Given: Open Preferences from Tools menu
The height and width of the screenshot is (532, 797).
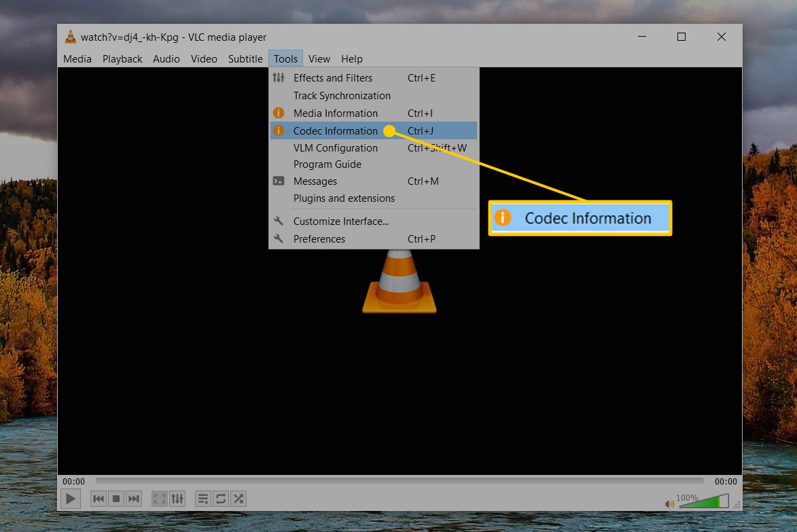Looking at the screenshot, I should coord(374,238).
